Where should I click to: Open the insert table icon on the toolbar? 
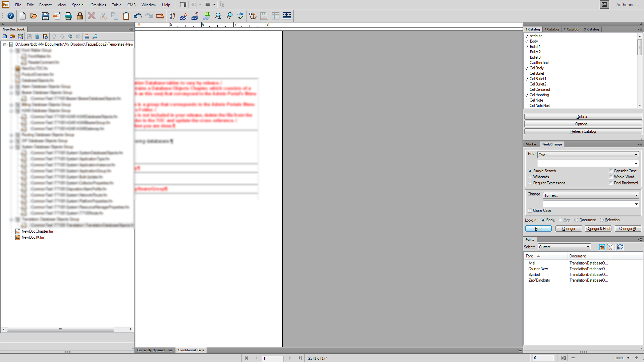[x=275, y=16]
